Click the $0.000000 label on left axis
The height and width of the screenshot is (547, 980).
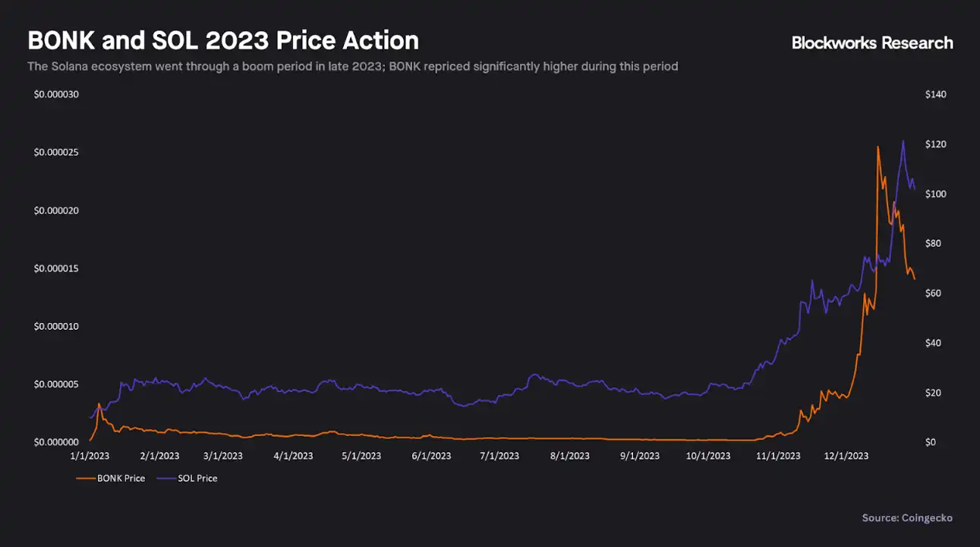tap(56, 442)
